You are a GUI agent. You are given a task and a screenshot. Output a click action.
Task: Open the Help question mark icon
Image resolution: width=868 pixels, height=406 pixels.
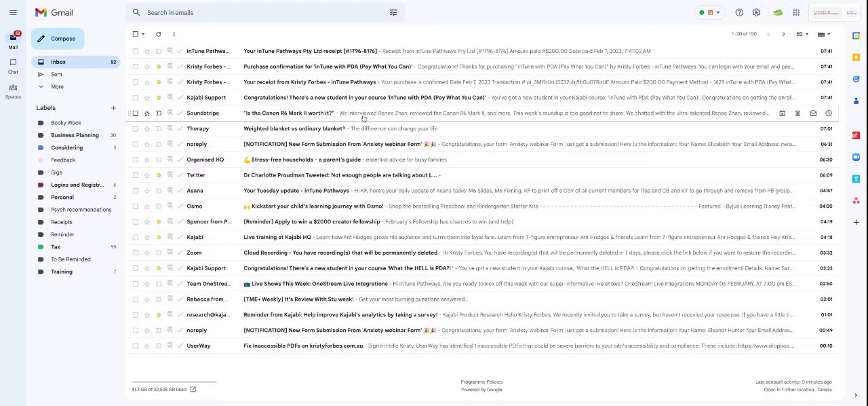(739, 12)
